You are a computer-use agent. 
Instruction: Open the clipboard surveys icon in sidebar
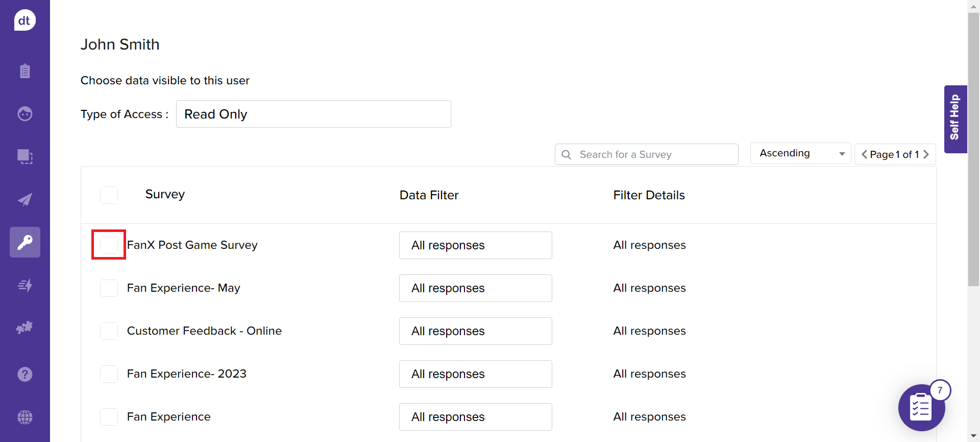click(24, 71)
